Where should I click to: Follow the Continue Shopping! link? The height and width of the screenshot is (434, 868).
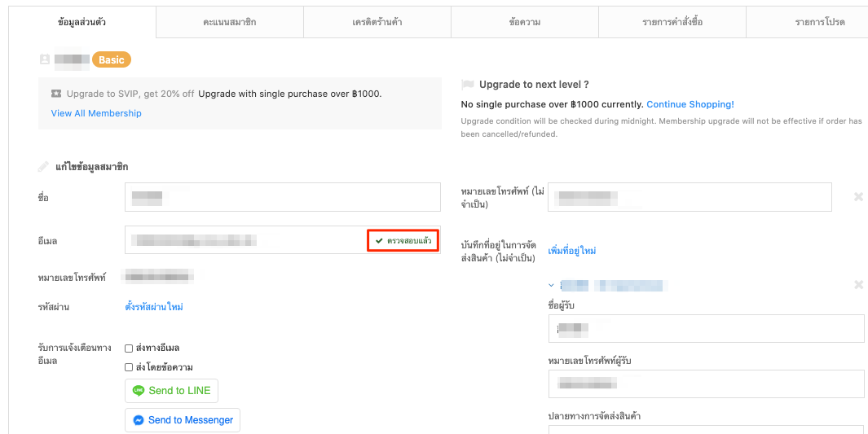(690, 104)
